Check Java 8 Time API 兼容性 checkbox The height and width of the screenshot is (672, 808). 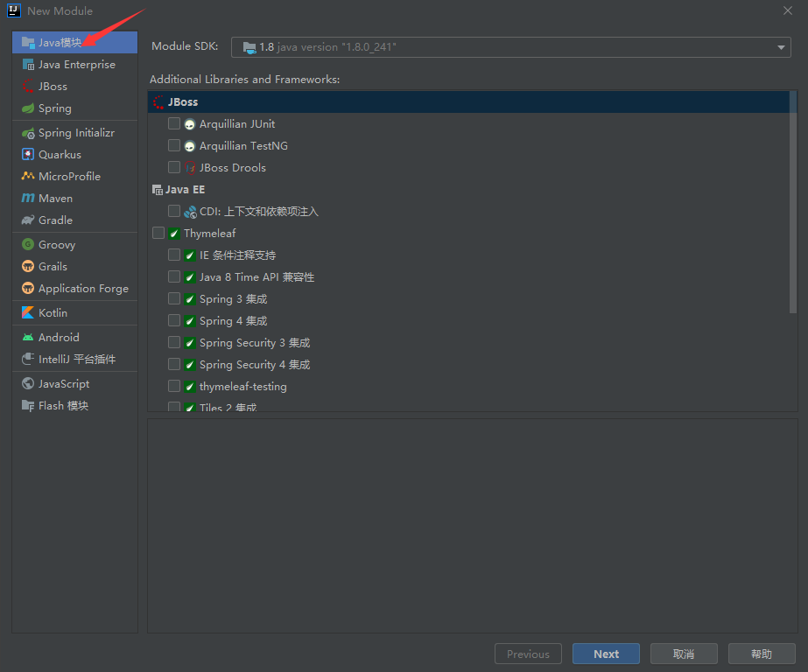(x=174, y=277)
